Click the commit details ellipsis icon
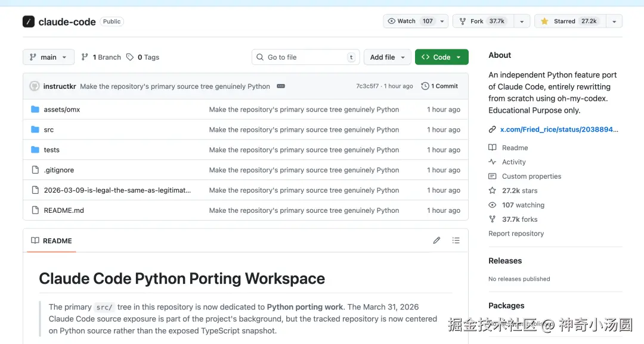The height and width of the screenshot is (344, 644). 281,86
